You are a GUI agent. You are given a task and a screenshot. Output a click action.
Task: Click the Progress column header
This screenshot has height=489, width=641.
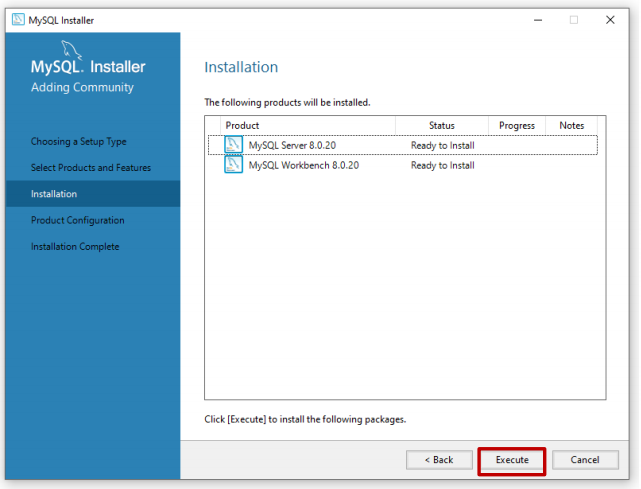coord(517,126)
